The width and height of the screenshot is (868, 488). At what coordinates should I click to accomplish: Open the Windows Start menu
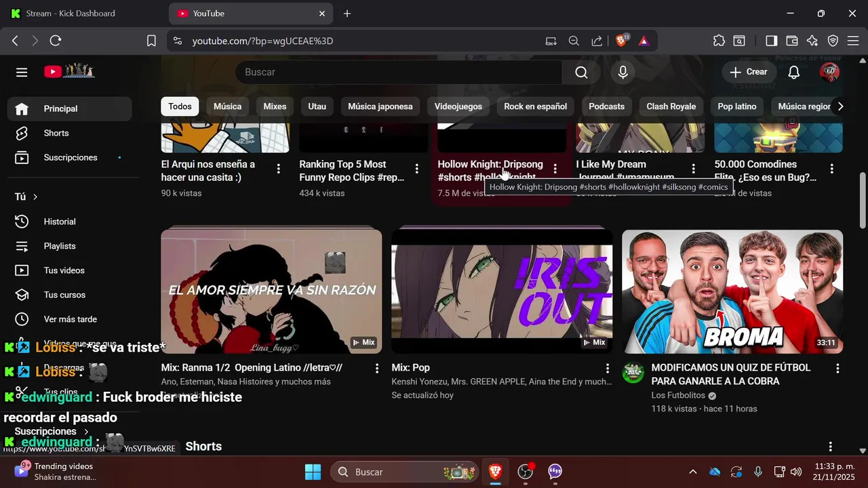[313, 472]
